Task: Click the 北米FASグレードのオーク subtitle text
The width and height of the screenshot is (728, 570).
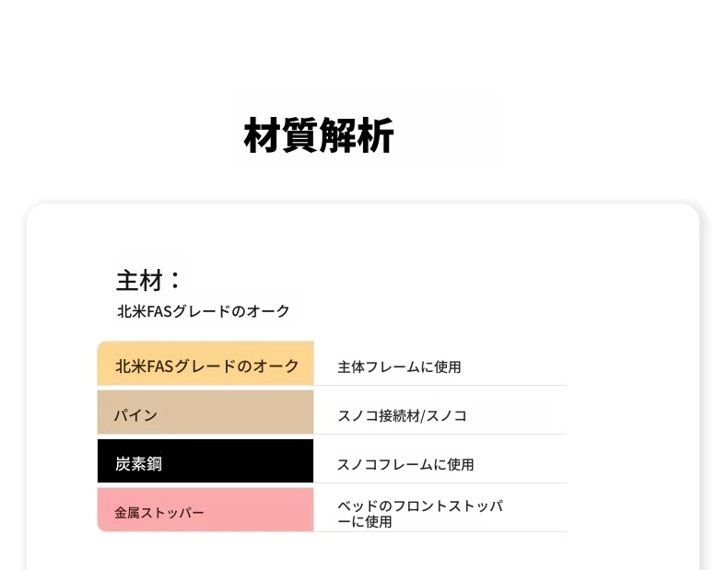Action: point(204,311)
